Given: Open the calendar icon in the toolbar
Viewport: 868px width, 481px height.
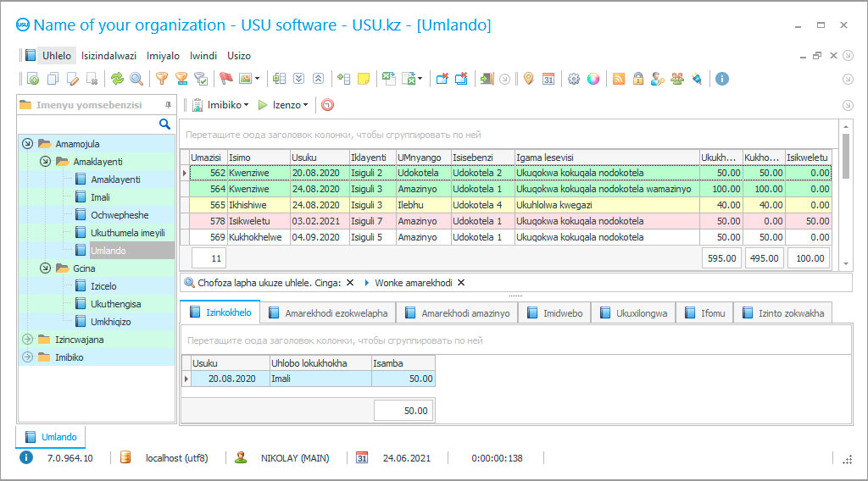Looking at the screenshot, I should pyautogui.click(x=548, y=79).
